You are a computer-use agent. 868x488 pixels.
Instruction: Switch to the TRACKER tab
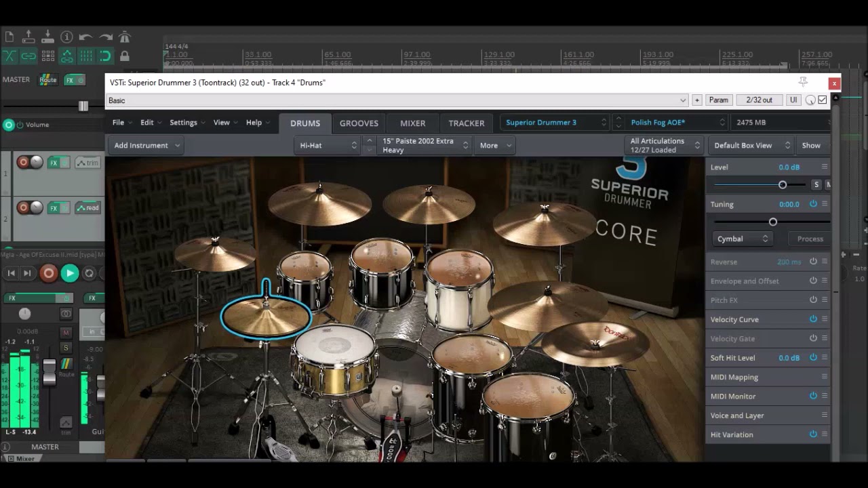(x=467, y=123)
